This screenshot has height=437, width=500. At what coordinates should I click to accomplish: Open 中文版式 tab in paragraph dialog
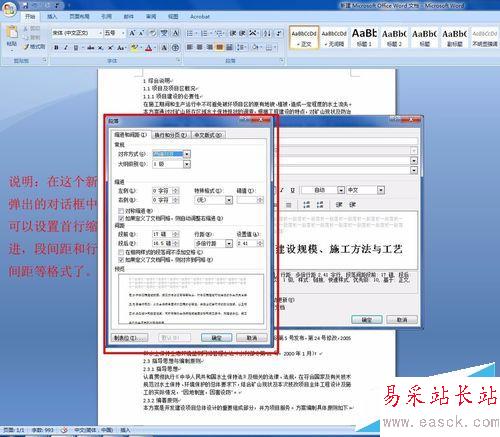(208, 135)
